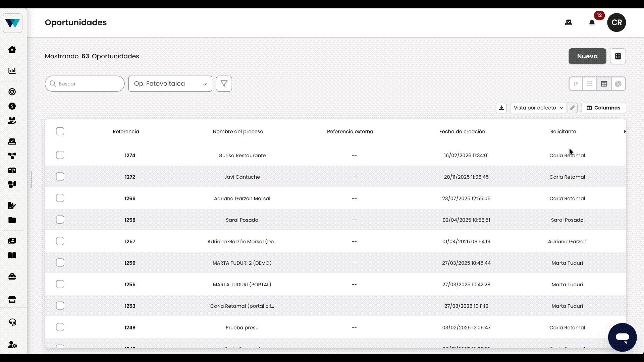
Task: Open opportunity Gurisa Restaurante
Action: 242,156
